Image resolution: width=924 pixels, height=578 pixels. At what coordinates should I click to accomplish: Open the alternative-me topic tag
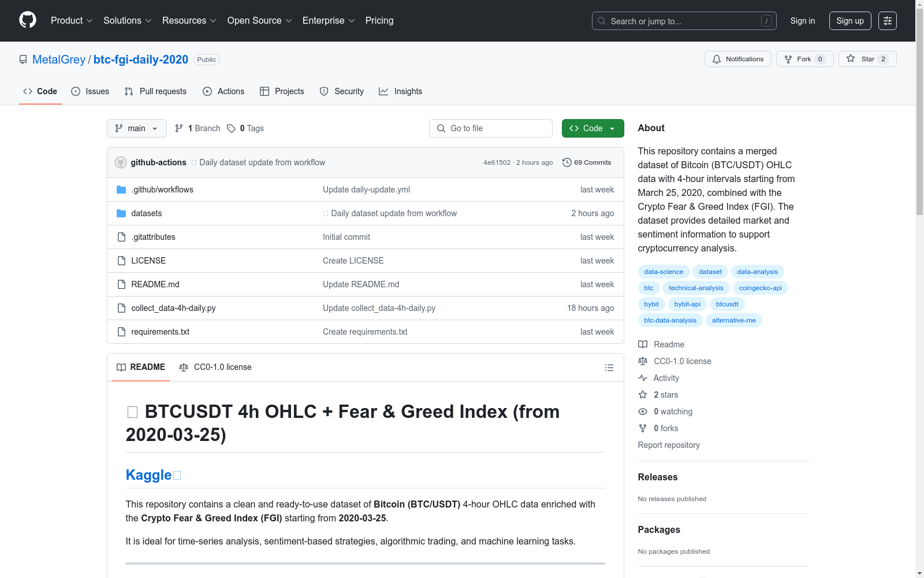734,320
